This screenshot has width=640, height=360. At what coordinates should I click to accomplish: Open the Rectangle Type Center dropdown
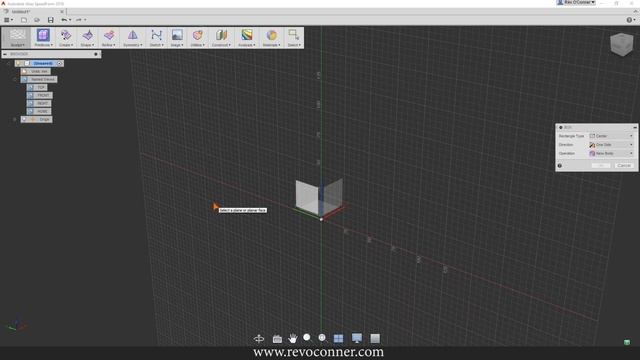[612, 136]
